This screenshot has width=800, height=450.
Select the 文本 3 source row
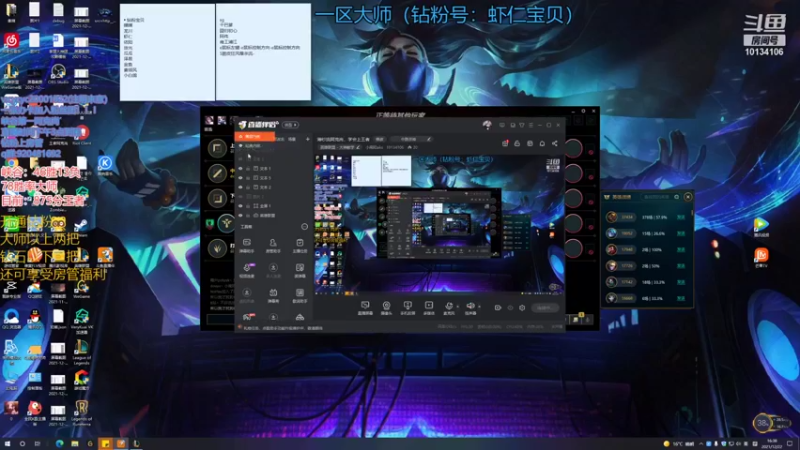click(273, 178)
